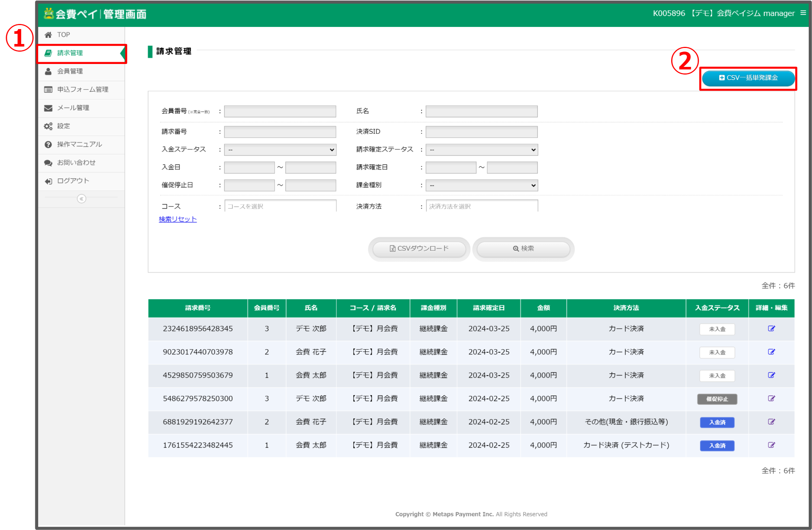Focus the 会員番号 input field
The width and height of the screenshot is (812, 530).
[x=280, y=111]
